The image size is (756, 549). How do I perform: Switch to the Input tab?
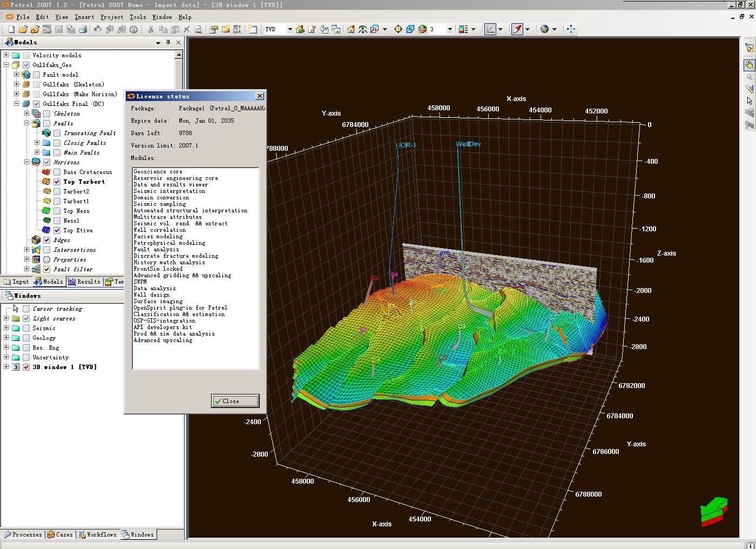(17, 282)
